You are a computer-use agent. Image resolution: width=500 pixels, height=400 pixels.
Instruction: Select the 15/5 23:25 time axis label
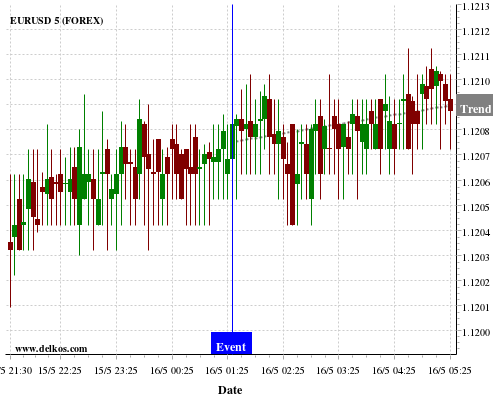116,370
